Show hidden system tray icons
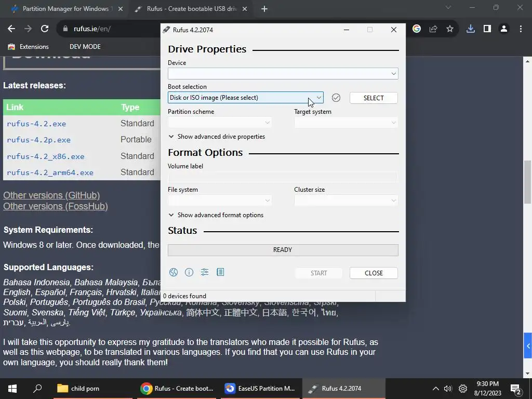This screenshot has height=399, width=532. [x=436, y=389]
